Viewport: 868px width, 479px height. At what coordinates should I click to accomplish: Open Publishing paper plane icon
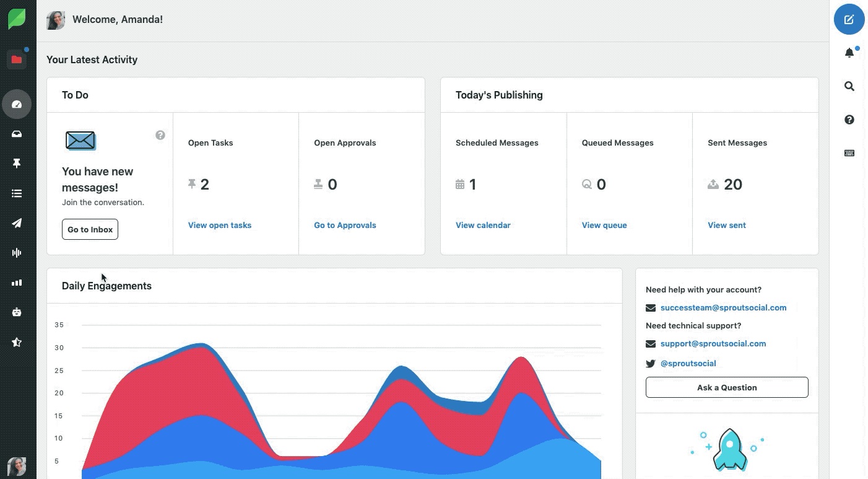[x=17, y=223]
